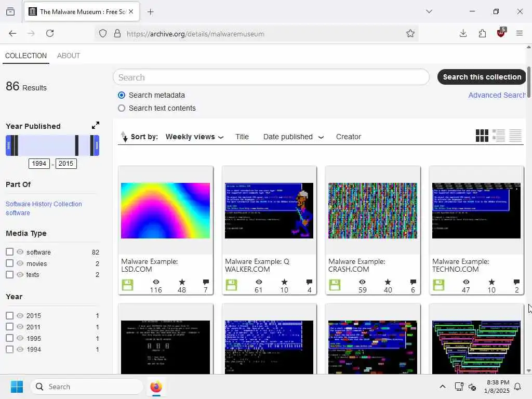532x399 pixels.
Task: Open the software collection link
Action: click(x=18, y=212)
